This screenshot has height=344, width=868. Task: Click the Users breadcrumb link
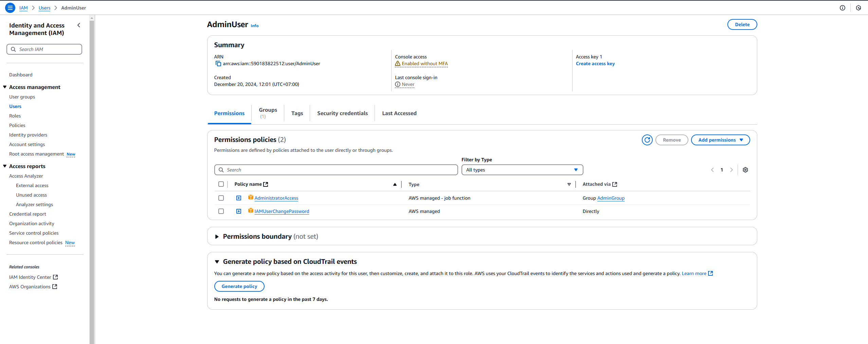(x=44, y=8)
